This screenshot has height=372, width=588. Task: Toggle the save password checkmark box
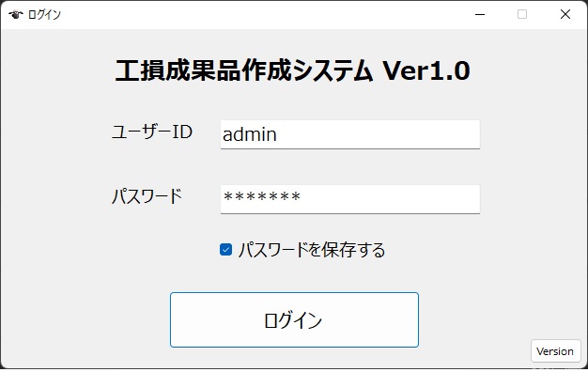(225, 249)
